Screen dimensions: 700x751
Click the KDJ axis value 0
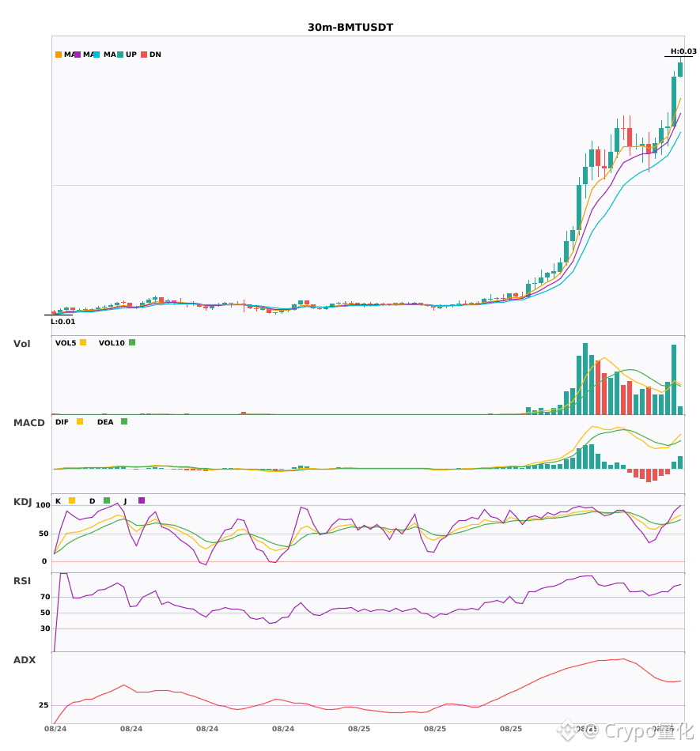click(x=44, y=561)
